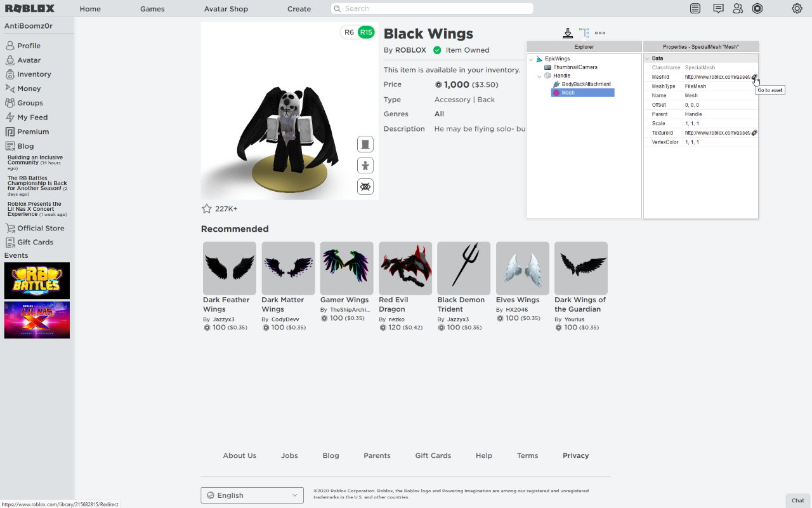The width and height of the screenshot is (812, 508).
Task: Click the ROBLOX creator link
Action: pyautogui.click(x=410, y=50)
